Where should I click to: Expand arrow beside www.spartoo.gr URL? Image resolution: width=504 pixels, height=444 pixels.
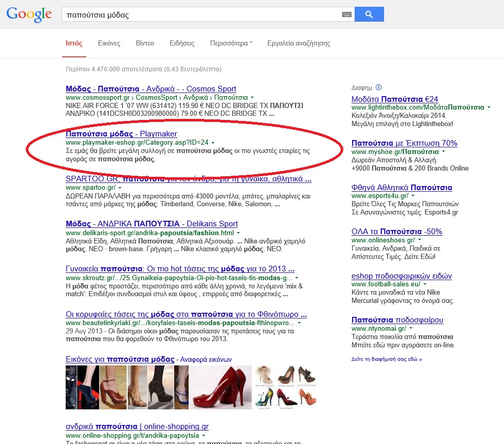120,188
